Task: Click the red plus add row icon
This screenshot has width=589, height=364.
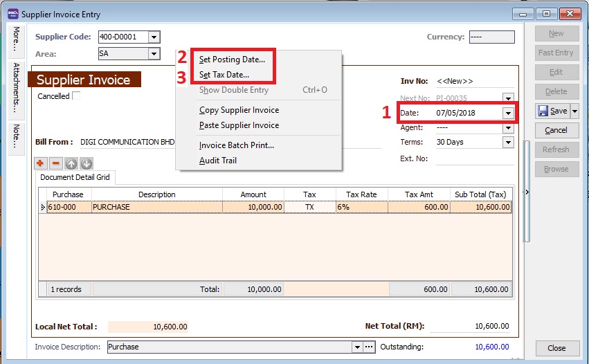Action: [x=42, y=163]
